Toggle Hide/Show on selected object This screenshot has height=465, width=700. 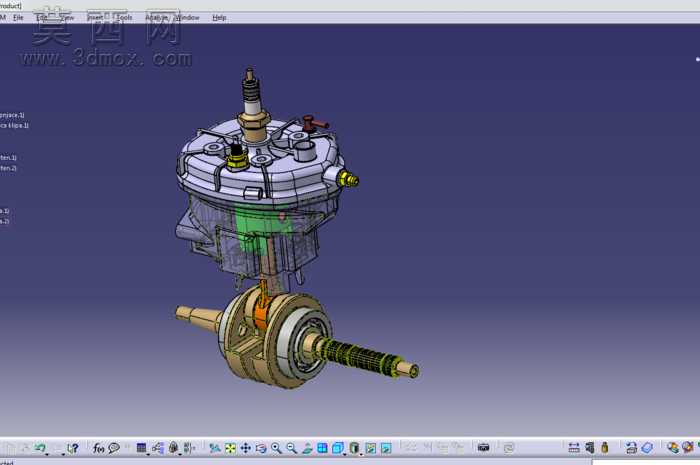pyautogui.click(x=371, y=448)
